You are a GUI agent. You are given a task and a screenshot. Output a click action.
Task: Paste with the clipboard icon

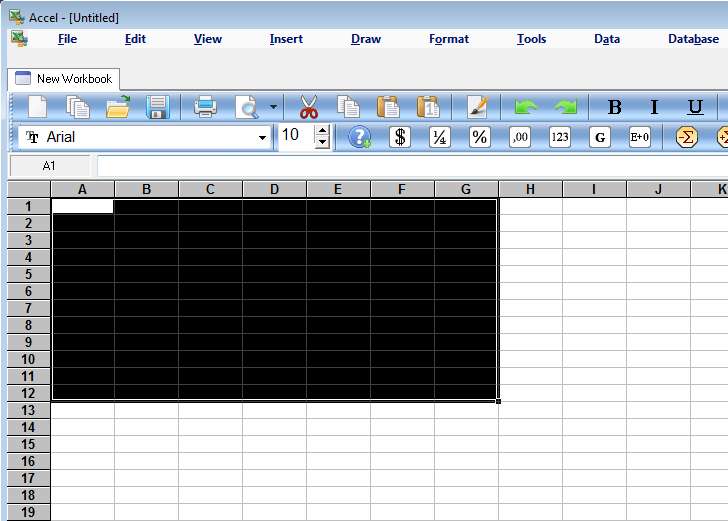[x=388, y=107]
